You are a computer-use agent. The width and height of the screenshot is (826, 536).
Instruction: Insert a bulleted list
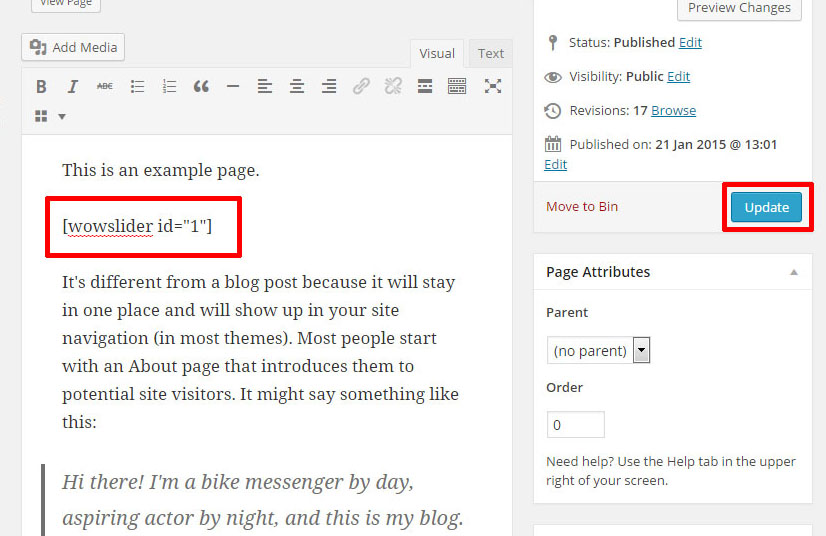tap(137, 87)
